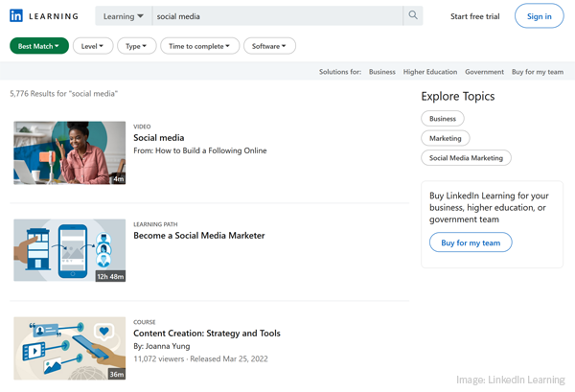Open Become a Social Media Marketer thumbnail

[70, 250]
